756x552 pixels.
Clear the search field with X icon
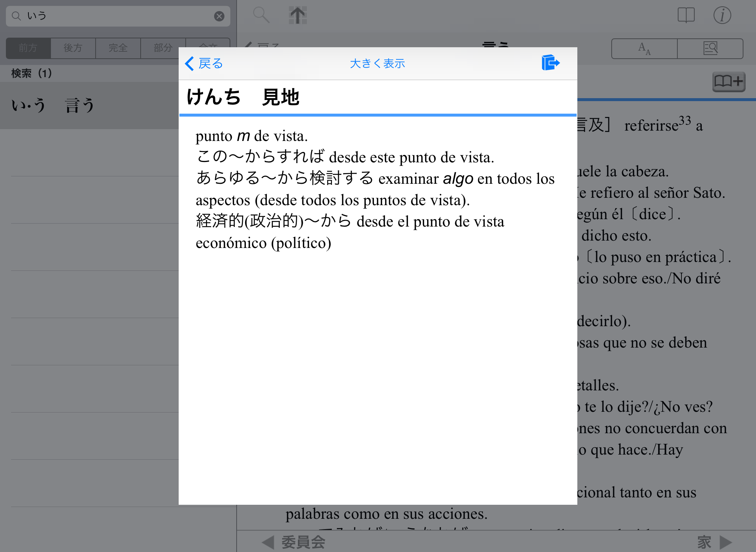coord(219,16)
